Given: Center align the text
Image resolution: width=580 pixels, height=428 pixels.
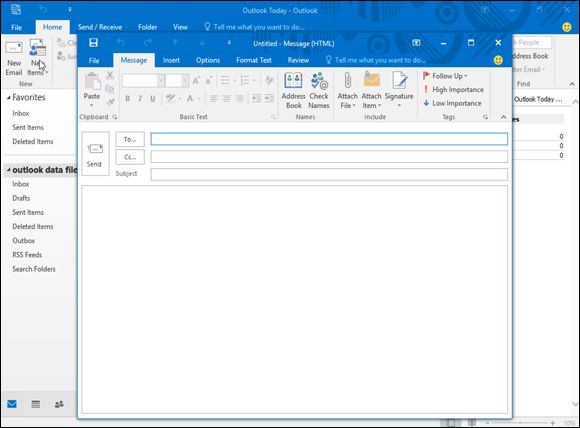Looking at the screenshot, I should pyautogui.click(x=226, y=98).
